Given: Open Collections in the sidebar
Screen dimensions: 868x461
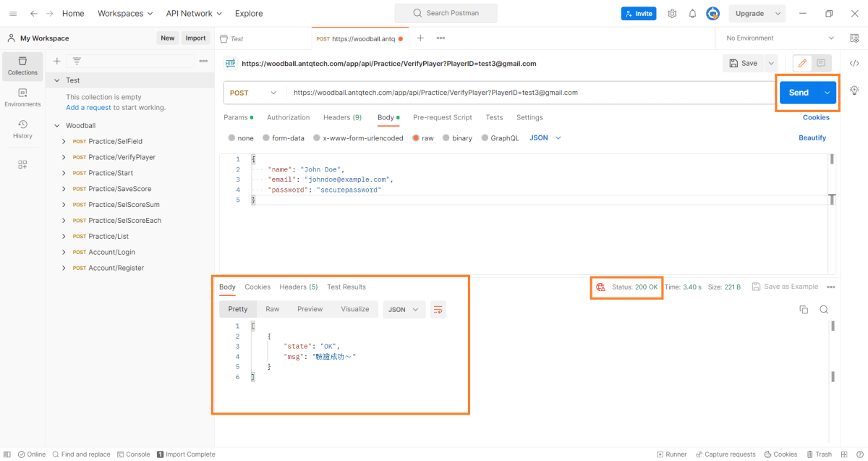Looking at the screenshot, I should click(x=22, y=66).
